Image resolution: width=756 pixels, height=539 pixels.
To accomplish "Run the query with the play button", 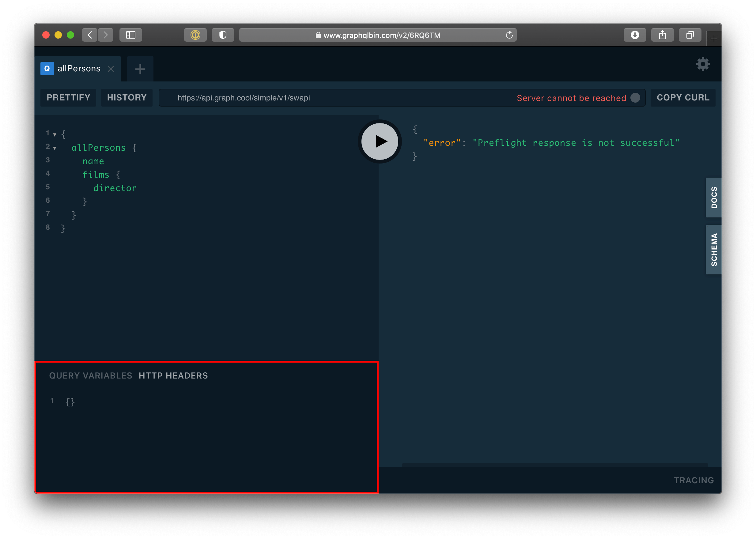I will [380, 141].
